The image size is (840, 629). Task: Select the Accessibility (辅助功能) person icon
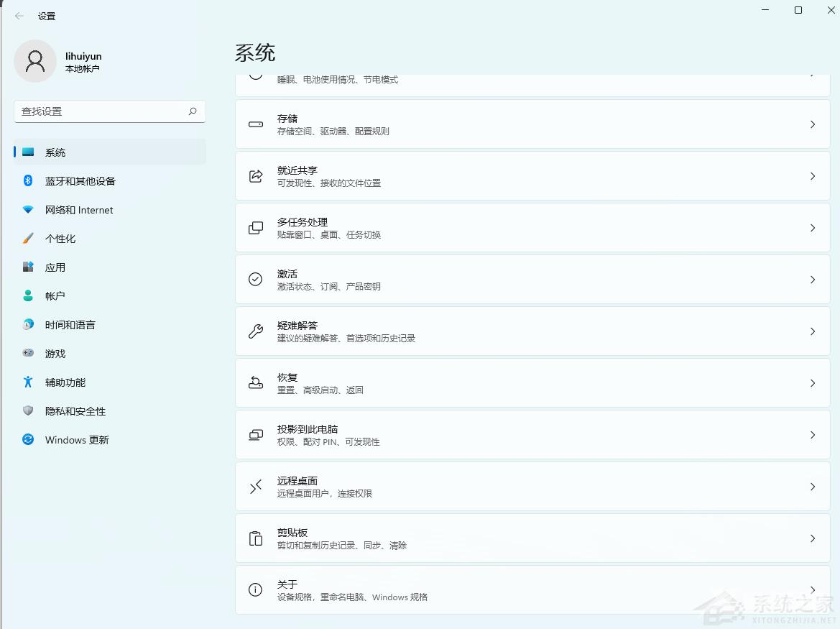coord(27,382)
